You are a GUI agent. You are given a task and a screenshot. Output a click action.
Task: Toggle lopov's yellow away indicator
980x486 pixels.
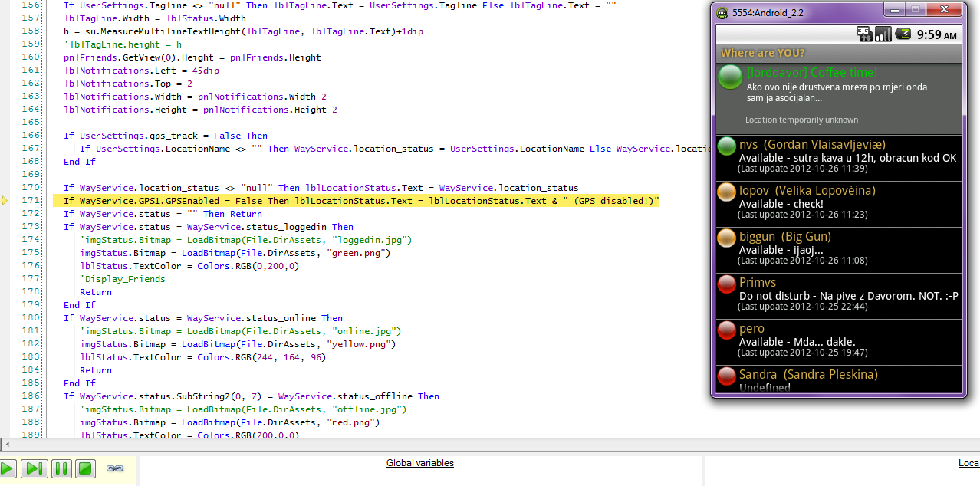pyautogui.click(x=726, y=192)
